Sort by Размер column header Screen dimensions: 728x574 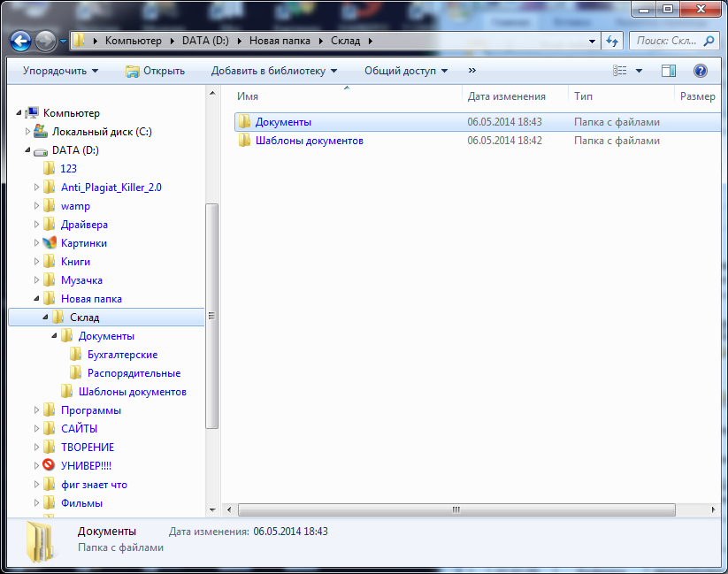point(697,96)
